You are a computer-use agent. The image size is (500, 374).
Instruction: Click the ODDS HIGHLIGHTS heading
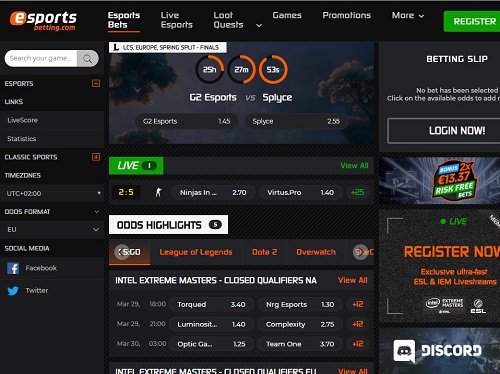(x=168, y=225)
